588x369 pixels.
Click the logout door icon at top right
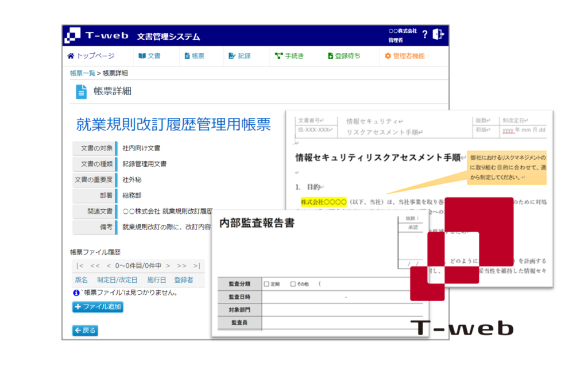click(438, 34)
